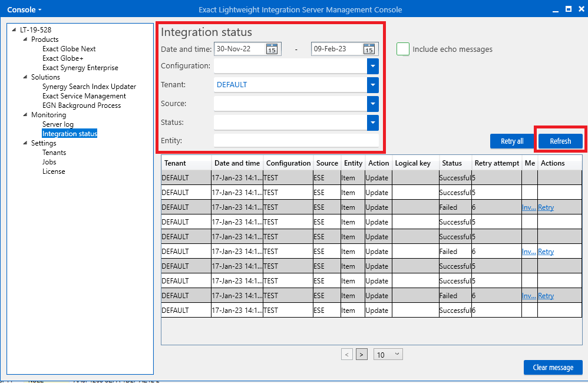The width and height of the screenshot is (588, 383).
Task: Click the Retry attempt column header
Action: (x=497, y=163)
